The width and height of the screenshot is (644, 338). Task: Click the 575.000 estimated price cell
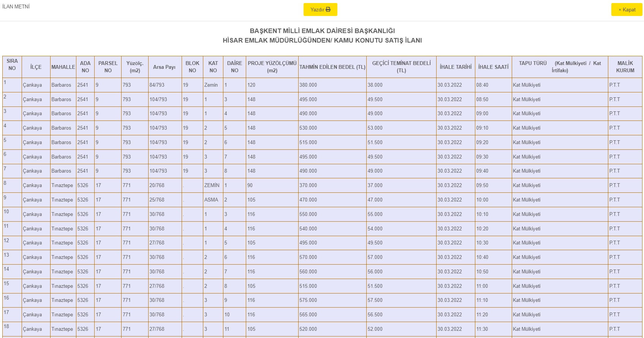click(332, 300)
